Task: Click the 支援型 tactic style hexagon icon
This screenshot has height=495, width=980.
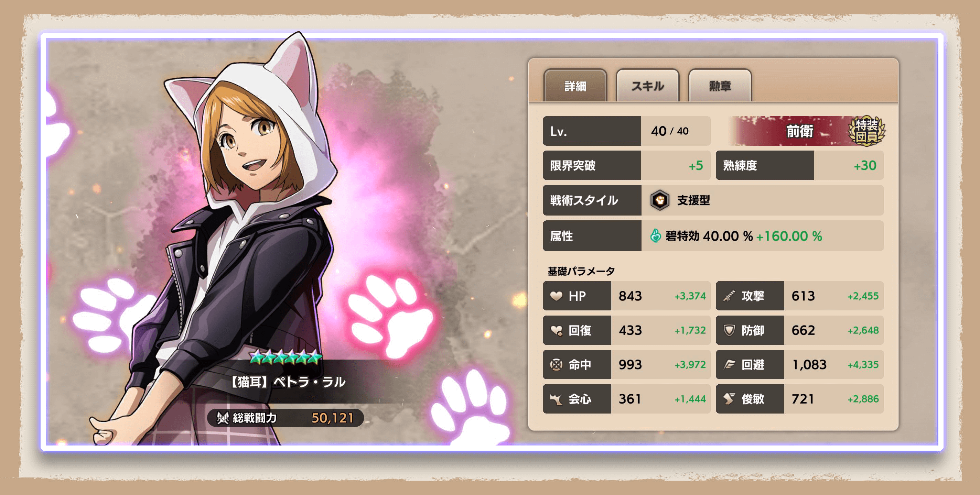Action: click(660, 200)
